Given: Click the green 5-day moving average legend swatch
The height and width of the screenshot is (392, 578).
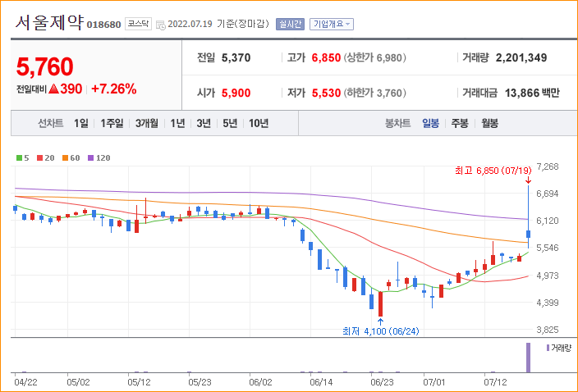Looking at the screenshot, I should 19,158.
